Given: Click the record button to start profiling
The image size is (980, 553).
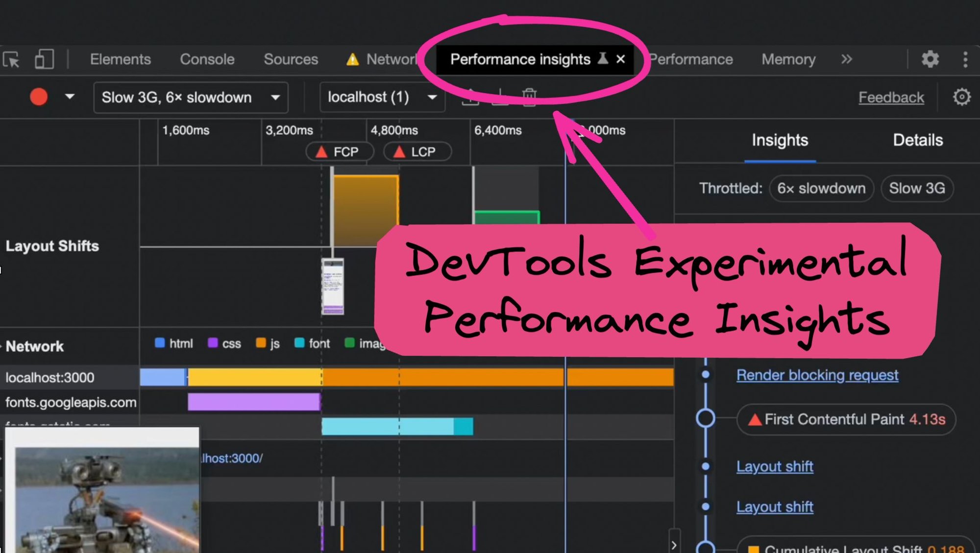Looking at the screenshot, I should [x=37, y=97].
